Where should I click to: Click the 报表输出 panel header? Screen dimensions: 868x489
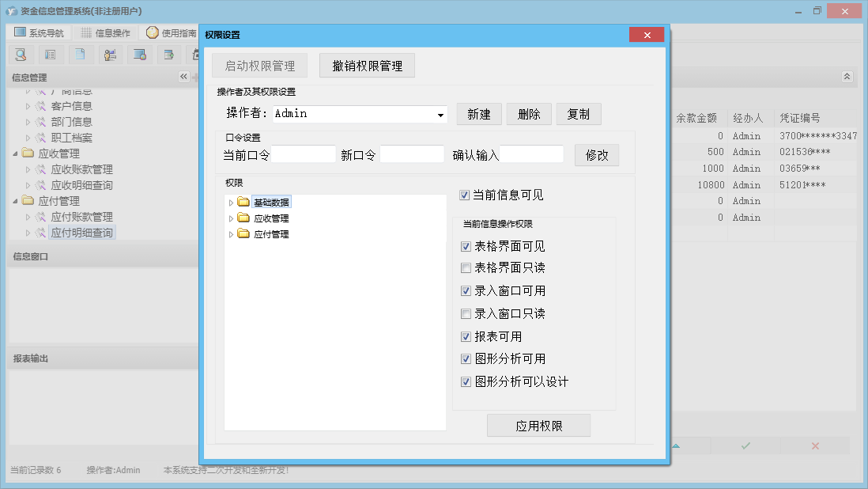point(104,358)
